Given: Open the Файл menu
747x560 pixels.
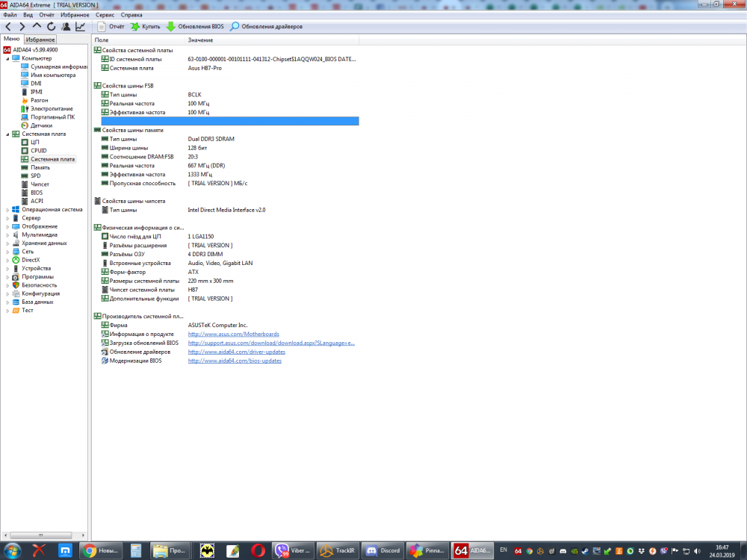Looking at the screenshot, I should [x=10, y=15].
